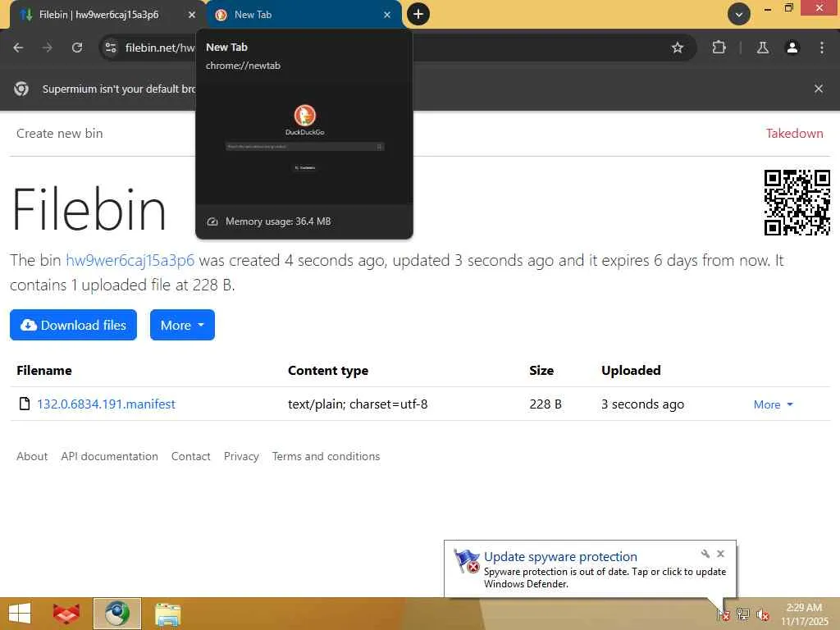Click the Size column header

541,370
